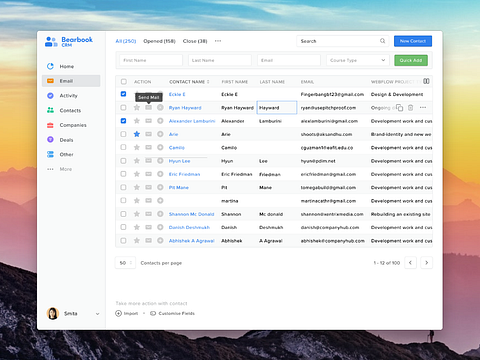Open the column layout settings icon
Screen dimensions: 480x360
pyautogui.click(x=426, y=81)
